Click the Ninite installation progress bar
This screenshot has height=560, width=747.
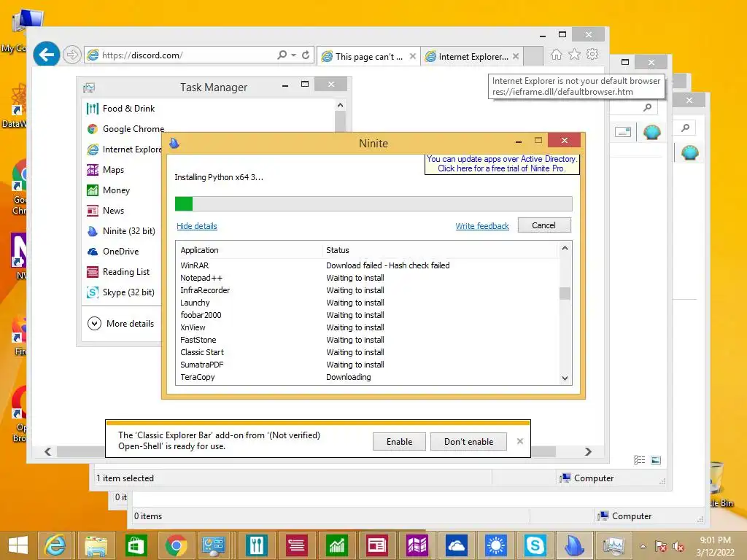373,204
